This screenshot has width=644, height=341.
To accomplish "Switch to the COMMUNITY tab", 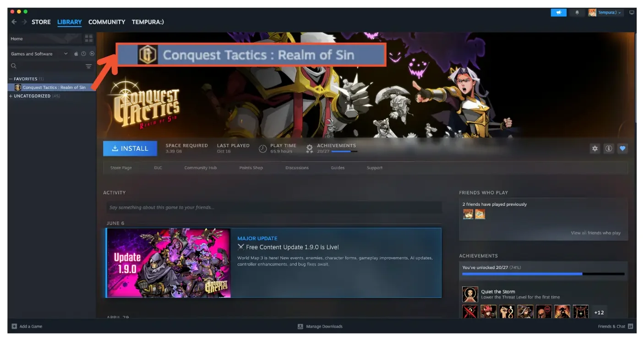I will click(x=107, y=22).
